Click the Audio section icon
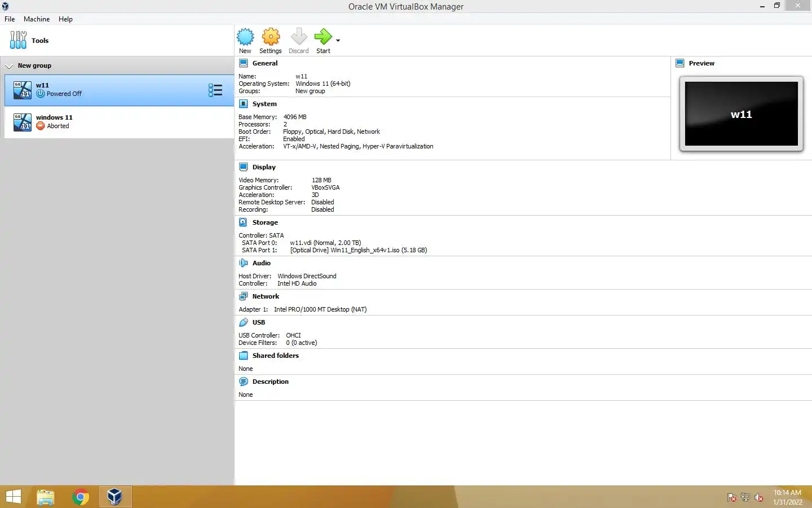The height and width of the screenshot is (508, 812). pyautogui.click(x=244, y=263)
